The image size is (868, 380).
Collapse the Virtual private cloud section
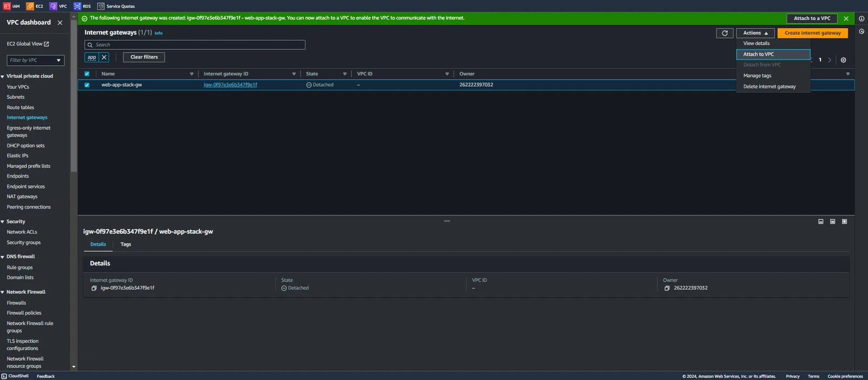click(x=3, y=77)
